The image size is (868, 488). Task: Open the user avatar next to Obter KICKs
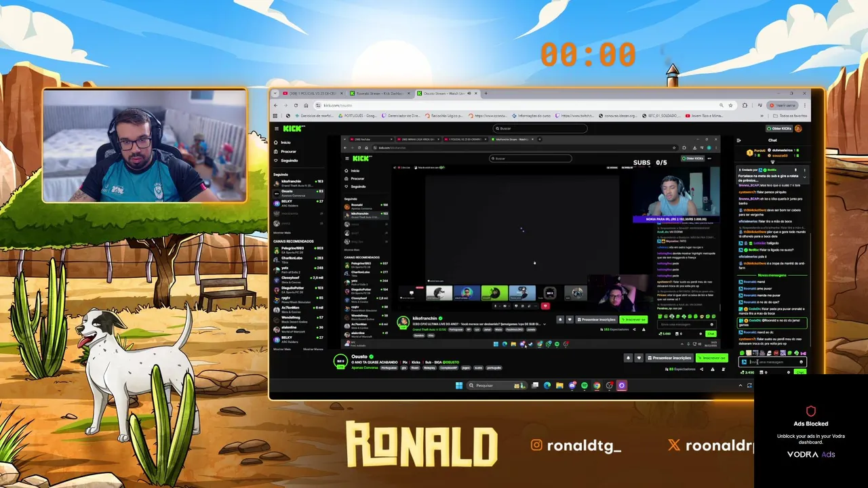coord(798,128)
